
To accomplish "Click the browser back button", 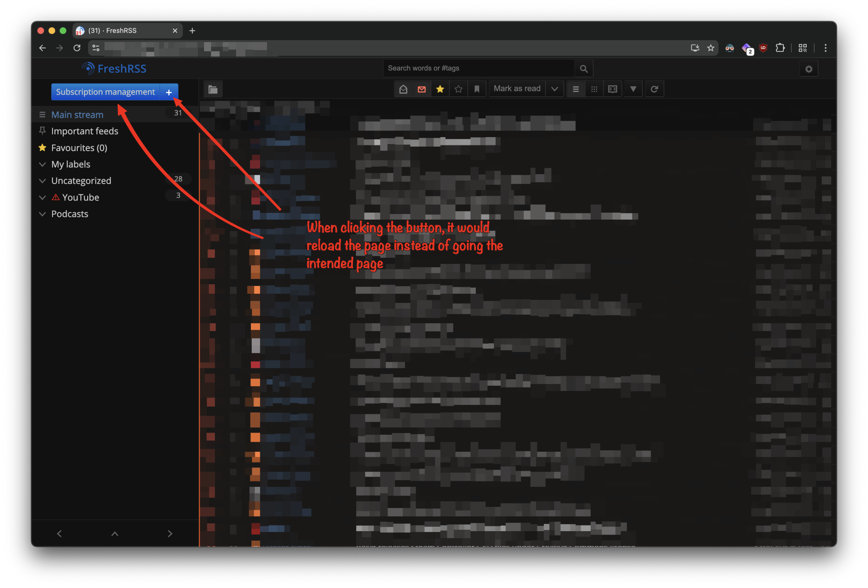I will [x=43, y=48].
